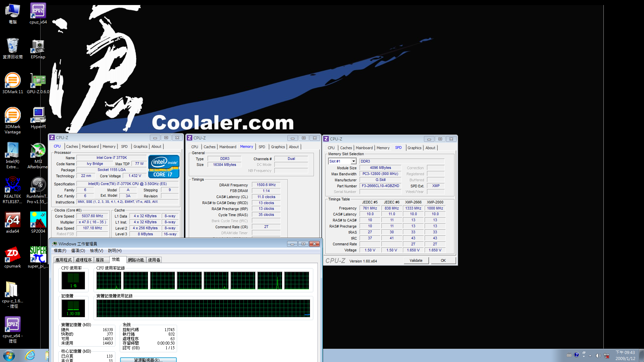Click 資源監視器(R) button
644x362 pixels.
point(148,360)
